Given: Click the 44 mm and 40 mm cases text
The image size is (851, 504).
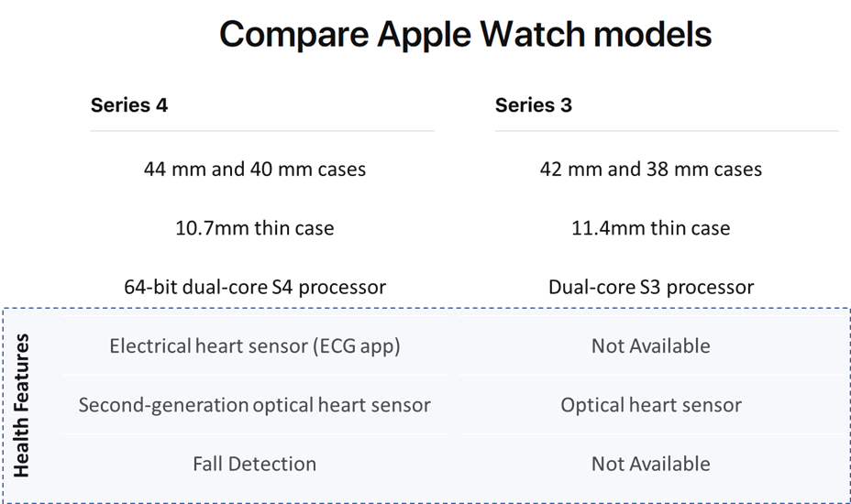Looking at the screenshot, I should coord(255,169).
